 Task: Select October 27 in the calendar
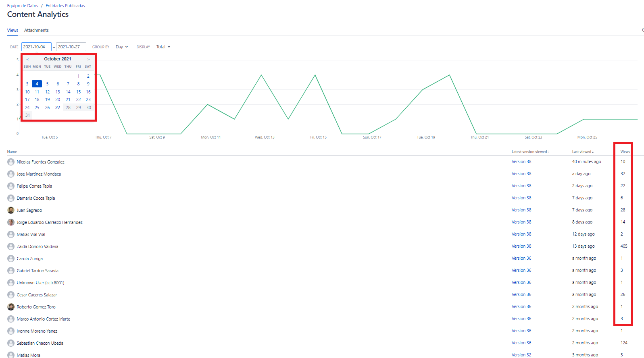point(58,108)
